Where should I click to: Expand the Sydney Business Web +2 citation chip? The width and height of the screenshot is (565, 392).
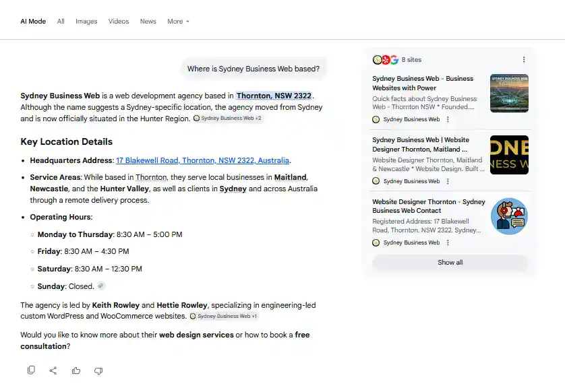[x=228, y=119]
